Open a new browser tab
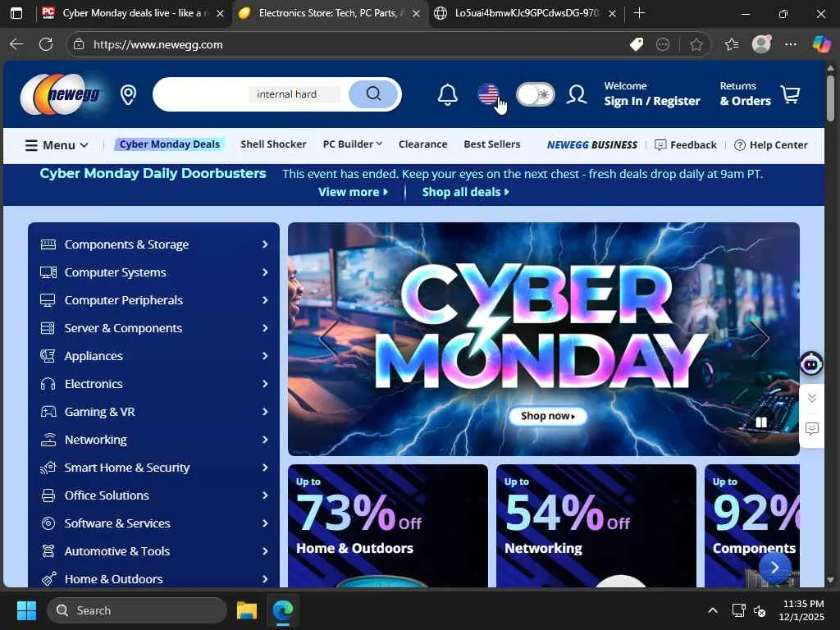This screenshot has height=630, width=840. (x=639, y=13)
